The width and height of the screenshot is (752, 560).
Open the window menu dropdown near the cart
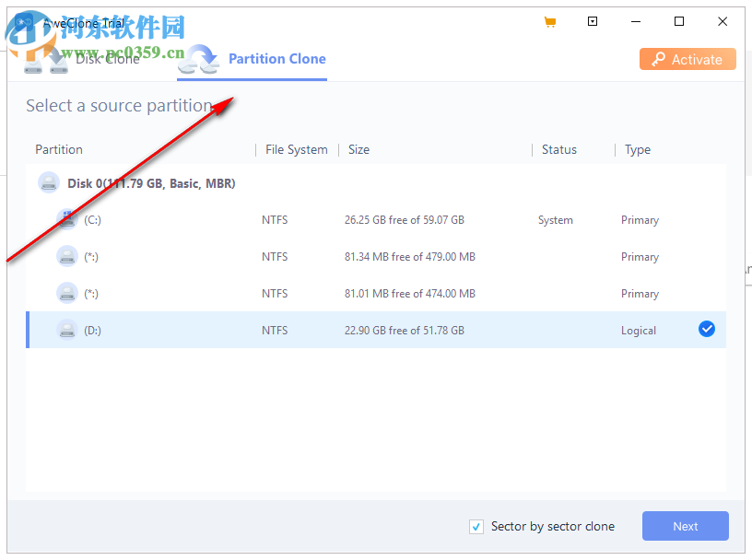click(593, 21)
